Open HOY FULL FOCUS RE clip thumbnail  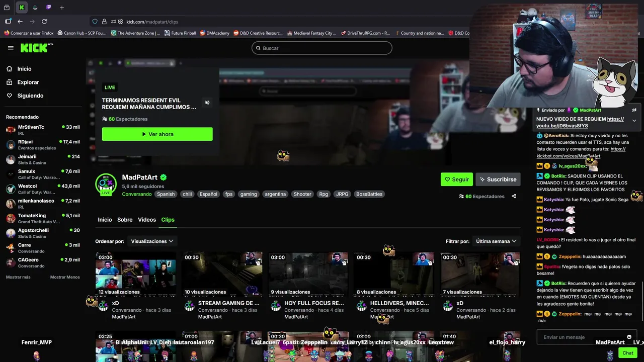pos(308,274)
